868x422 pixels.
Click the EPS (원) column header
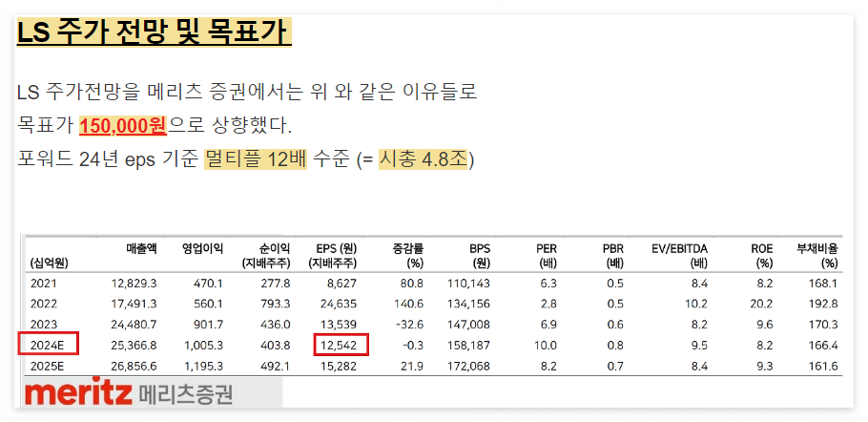333,256
